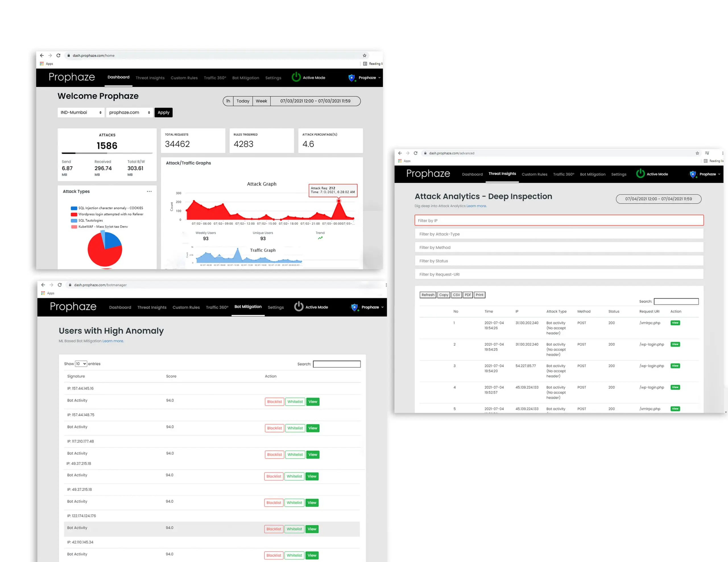Click the Prophaze shield avatar icon in dashboard header
Screen dimensions: 728x562
[x=351, y=78]
